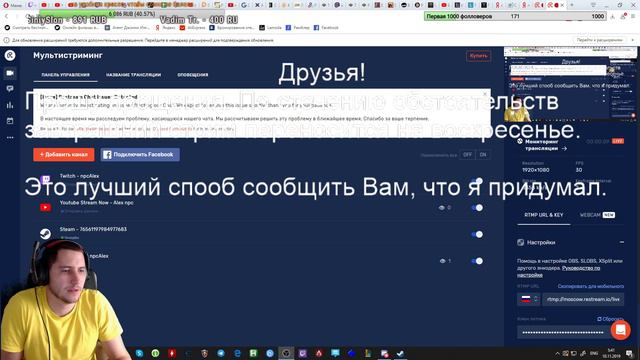640x360 pixels.
Task: Click the Первая 1000 фолловеров progress bar
Action: click(515, 16)
